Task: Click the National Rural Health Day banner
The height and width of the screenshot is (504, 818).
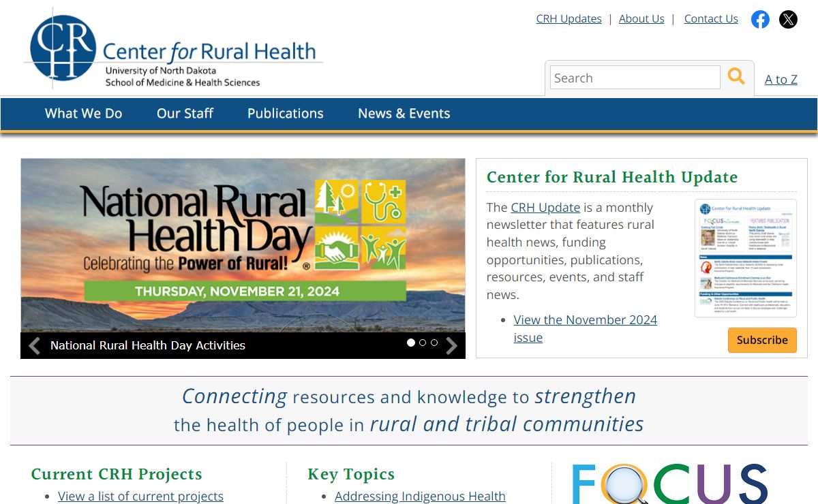Action: tap(243, 245)
